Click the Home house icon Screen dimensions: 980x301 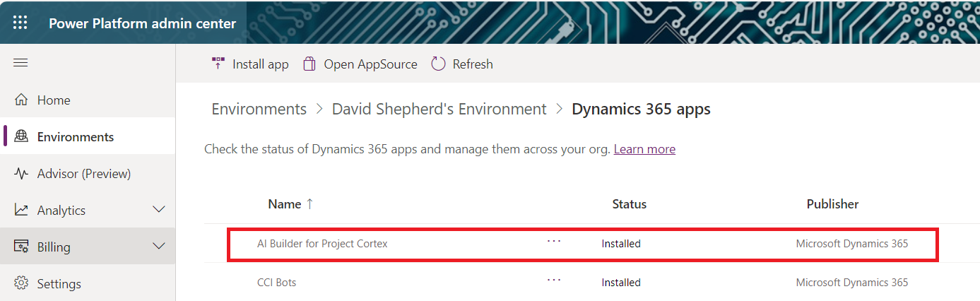[21, 100]
